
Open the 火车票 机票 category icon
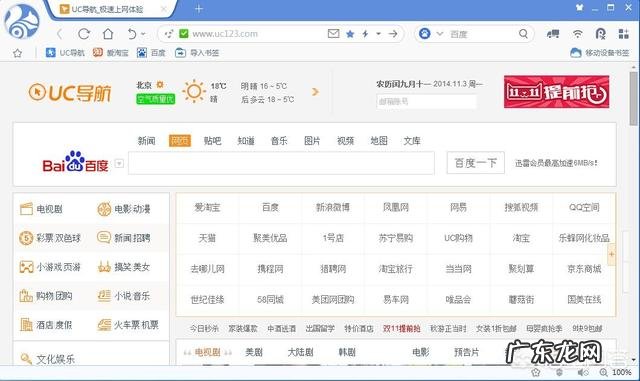click(x=104, y=325)
